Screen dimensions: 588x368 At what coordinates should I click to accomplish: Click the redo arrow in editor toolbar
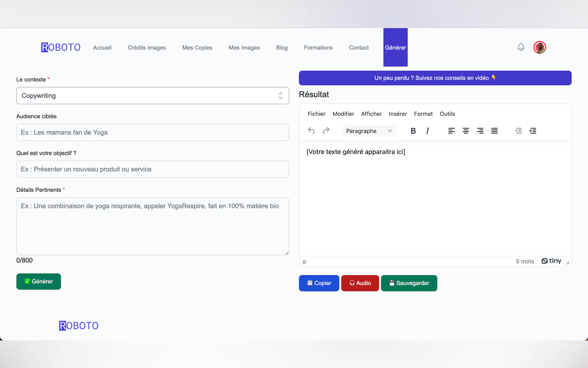(x=326, y=131)
